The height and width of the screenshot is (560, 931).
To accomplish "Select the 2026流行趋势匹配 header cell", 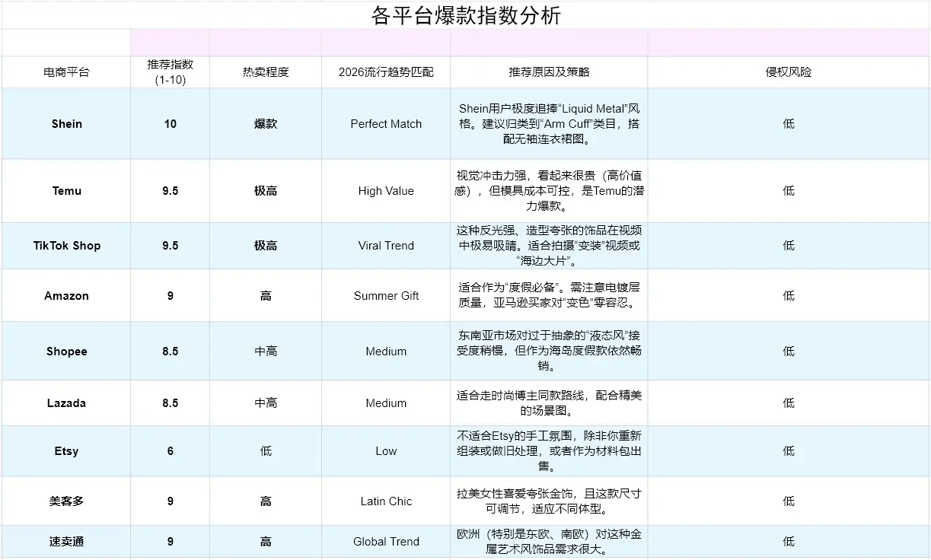I will coord(386,72).
